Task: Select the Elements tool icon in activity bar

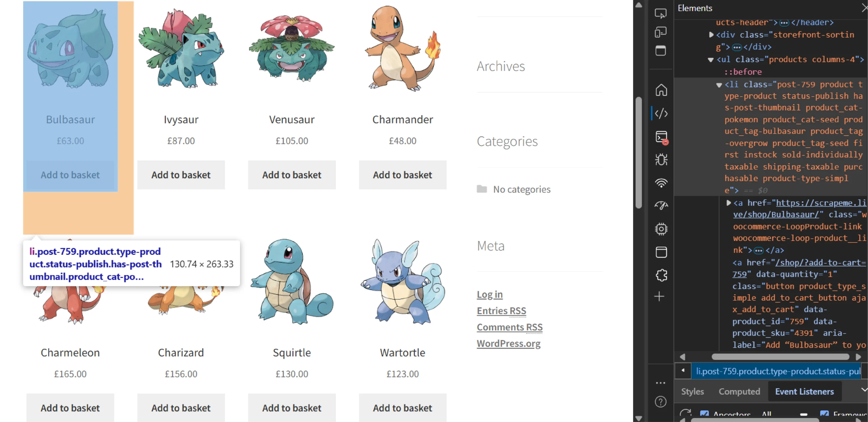Action: click(661, 113)
